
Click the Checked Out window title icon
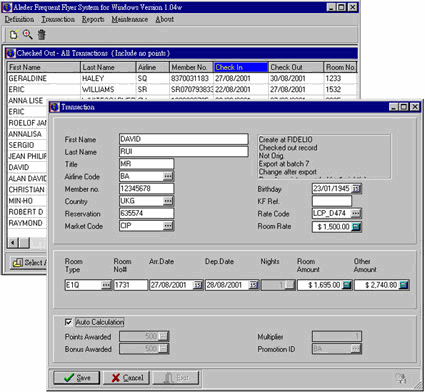(x=11, y=53)
